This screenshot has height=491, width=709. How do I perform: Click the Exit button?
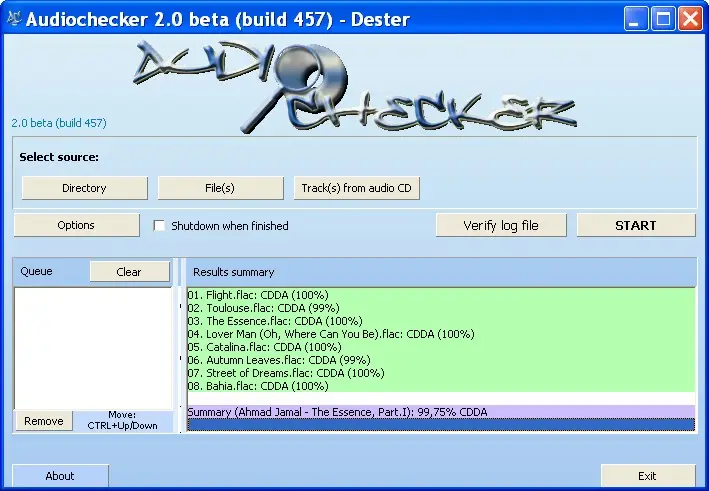click(x=648, y=476)
